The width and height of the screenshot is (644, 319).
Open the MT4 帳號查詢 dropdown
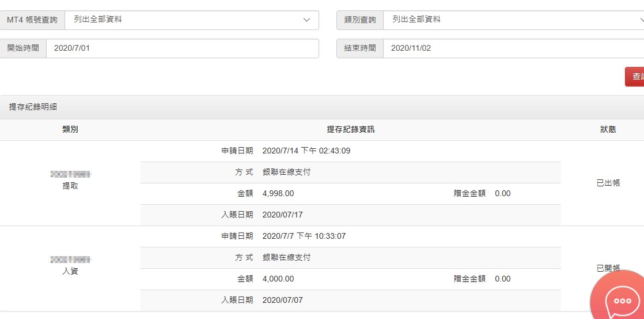[192, 20]
